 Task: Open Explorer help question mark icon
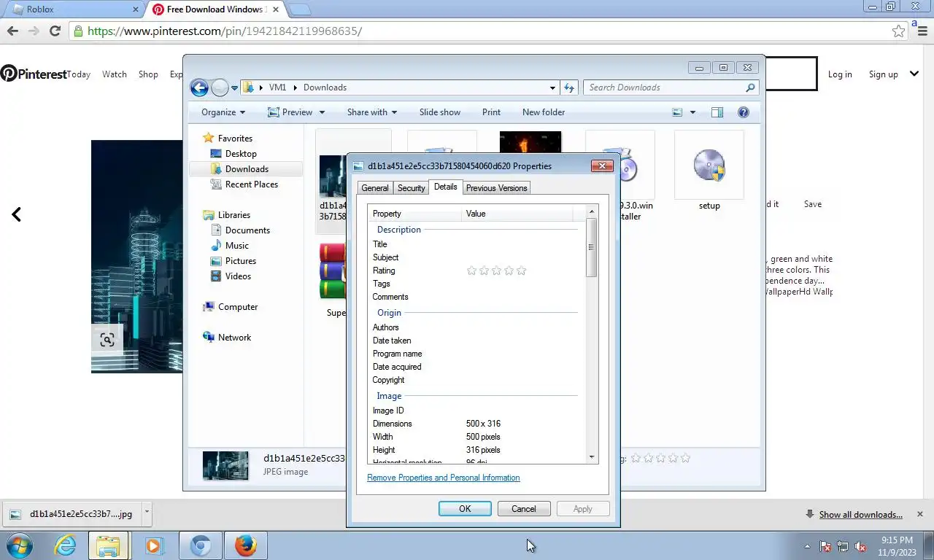[x=744, y=112]
